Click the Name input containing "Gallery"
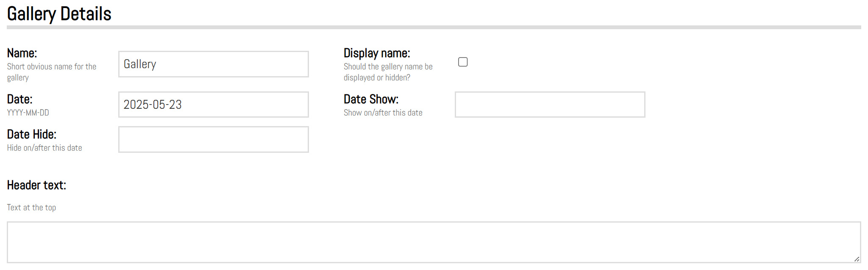The image size is (868, 270). pyautogui.click(x=213, y=64)
